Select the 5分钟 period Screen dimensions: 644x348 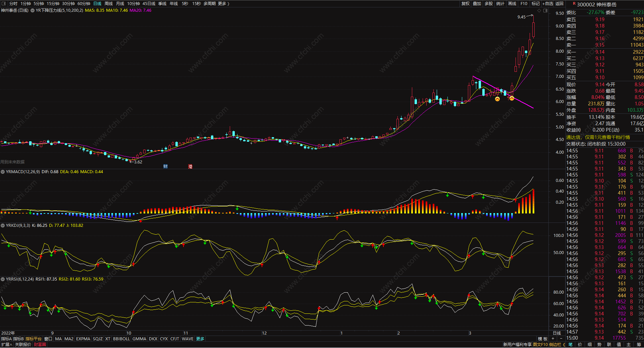pyautogui.click(x=39, y=3)
